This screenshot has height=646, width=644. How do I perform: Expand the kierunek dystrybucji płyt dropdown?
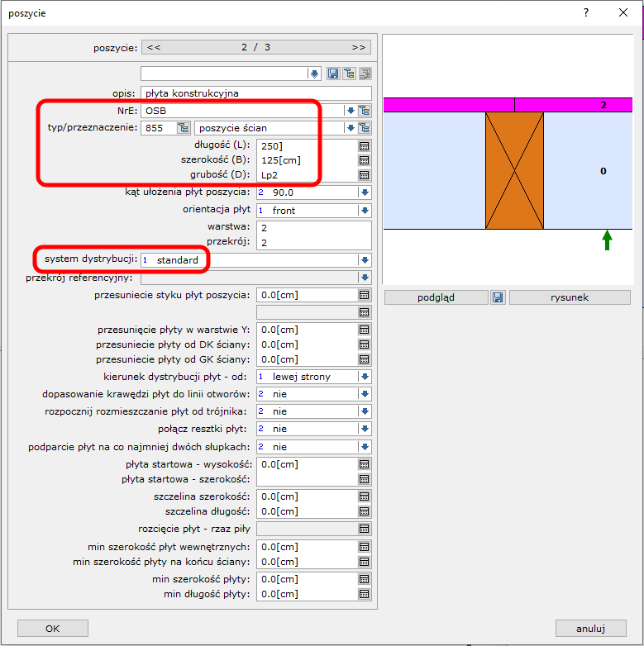364,377
